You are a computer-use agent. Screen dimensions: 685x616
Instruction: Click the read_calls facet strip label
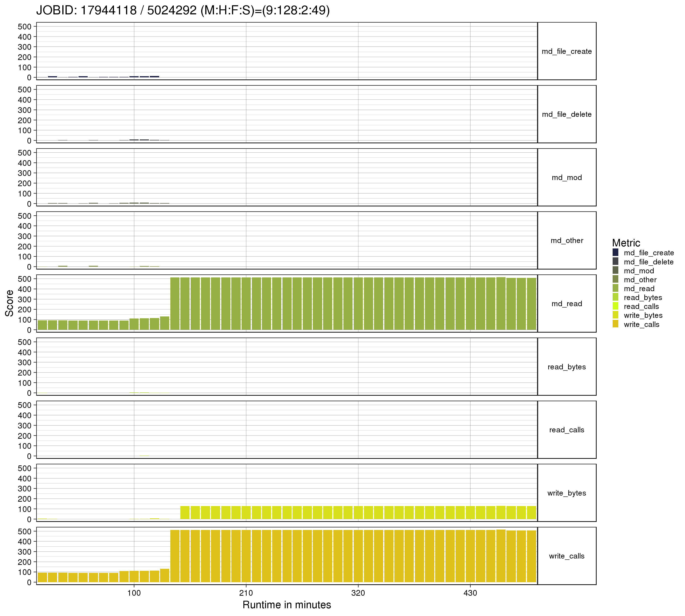[x=567, y=430]
